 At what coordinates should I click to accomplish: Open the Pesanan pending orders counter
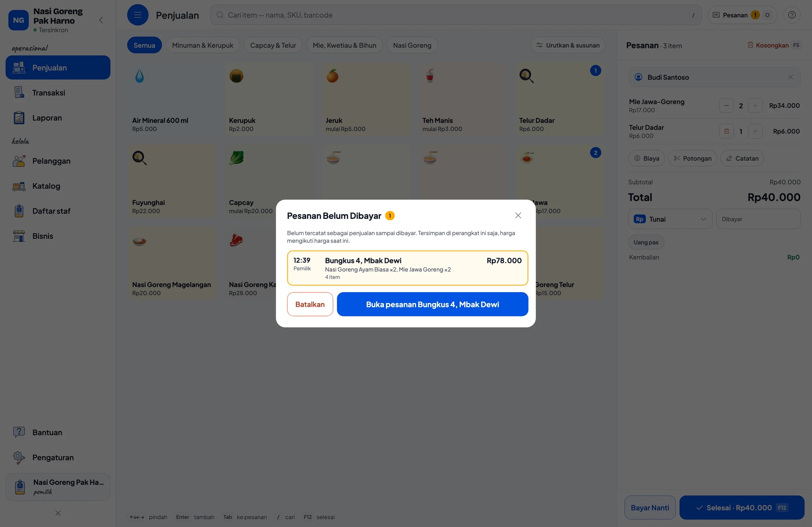[742, 15]
